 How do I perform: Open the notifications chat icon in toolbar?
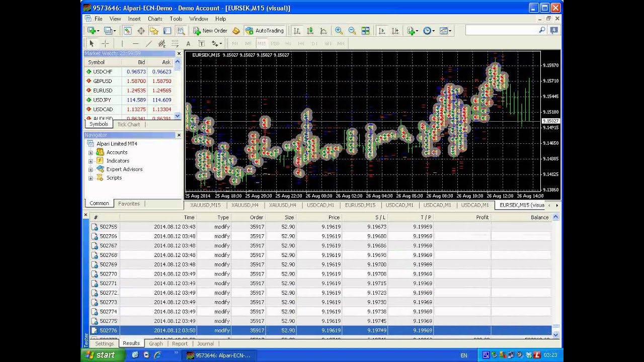(554, 30)
